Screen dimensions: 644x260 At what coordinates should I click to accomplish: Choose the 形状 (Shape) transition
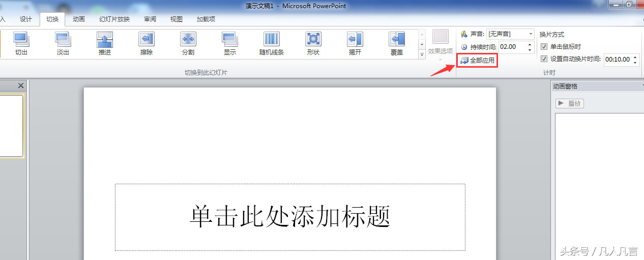point(313,43)
